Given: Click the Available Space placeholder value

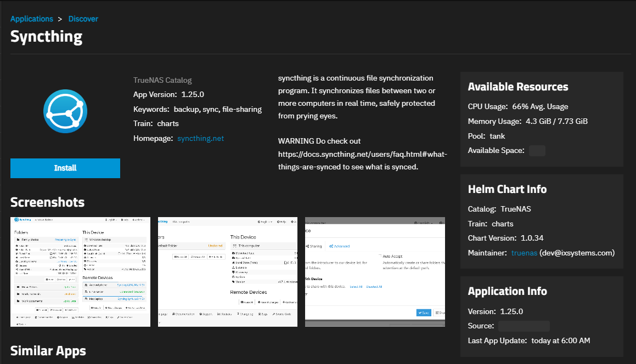Looking at the screenshot, I should 537,151.
